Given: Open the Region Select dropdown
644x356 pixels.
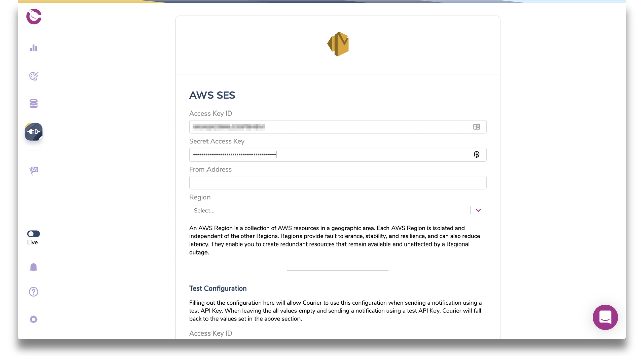Looking at the screenshot, I should pos(337,210).
